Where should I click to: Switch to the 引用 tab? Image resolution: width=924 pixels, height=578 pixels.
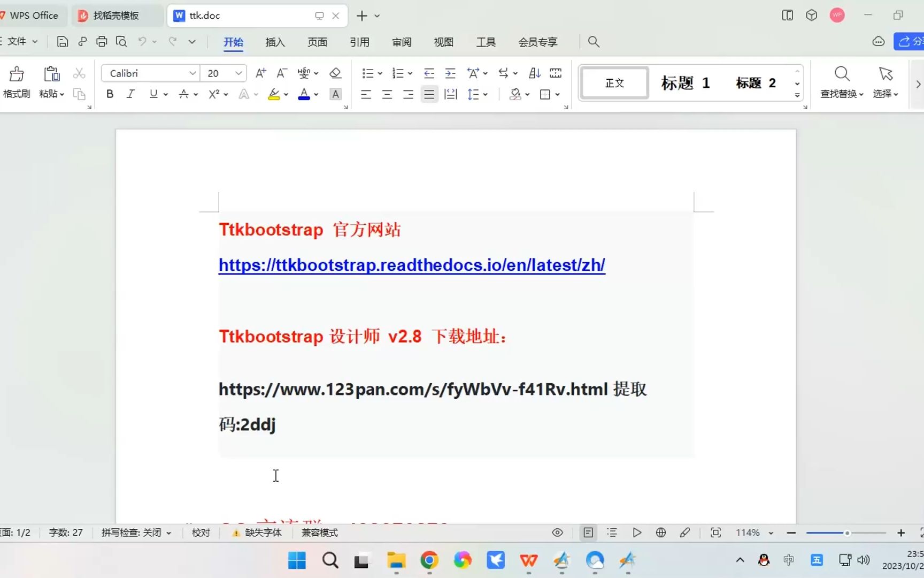359,42
